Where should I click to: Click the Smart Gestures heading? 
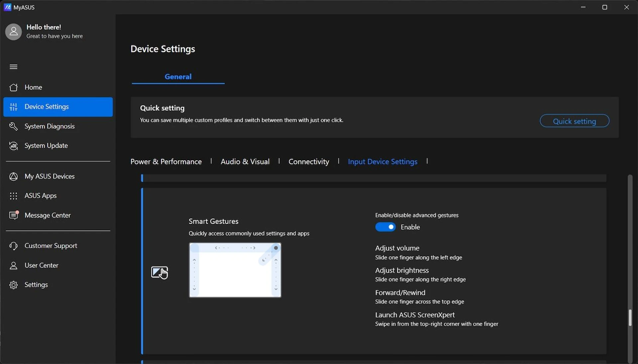click(213, 221)
